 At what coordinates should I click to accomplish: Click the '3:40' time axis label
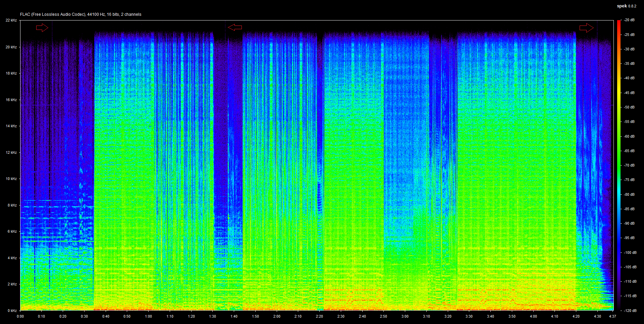490,316
